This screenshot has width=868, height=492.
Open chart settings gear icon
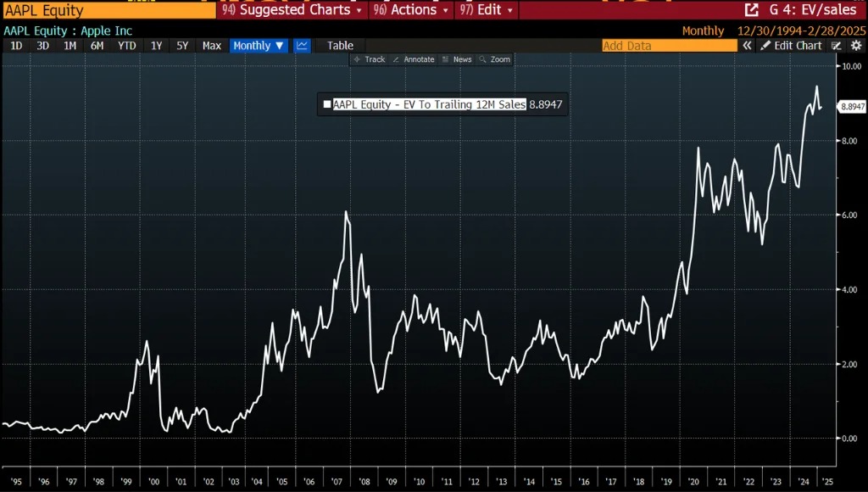click(x=856, y=46)
